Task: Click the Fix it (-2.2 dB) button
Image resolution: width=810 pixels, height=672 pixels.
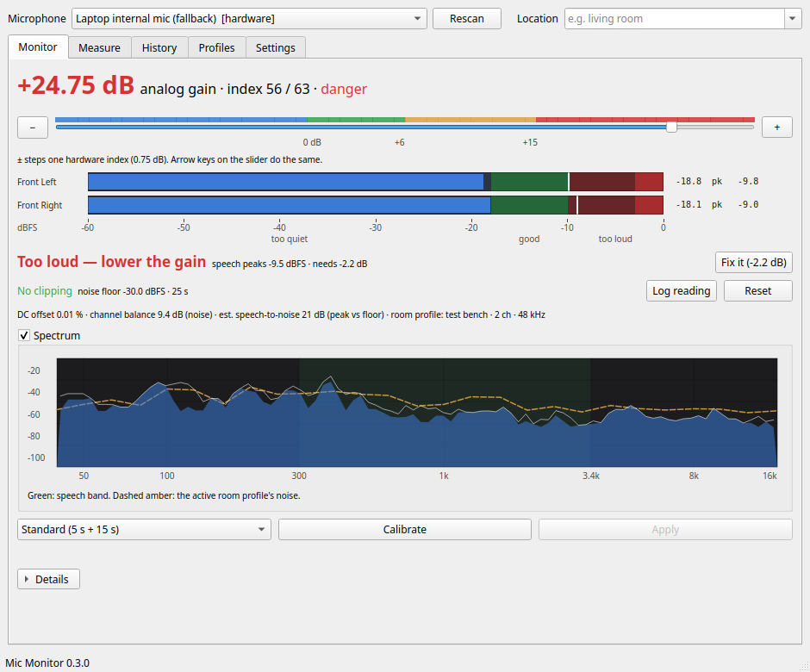Action: tap(754, 263)
